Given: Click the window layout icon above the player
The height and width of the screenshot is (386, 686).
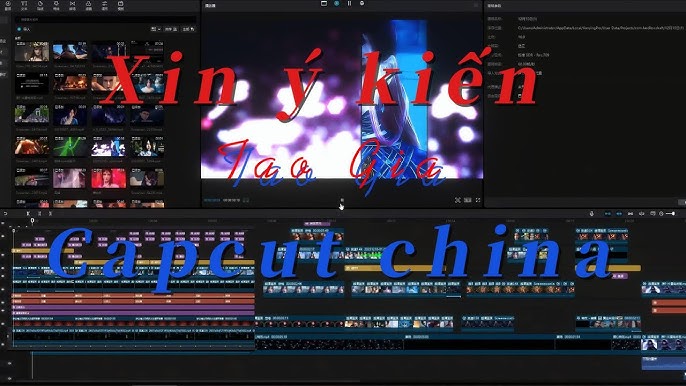Looking at the screenshot, I should 324,4.
